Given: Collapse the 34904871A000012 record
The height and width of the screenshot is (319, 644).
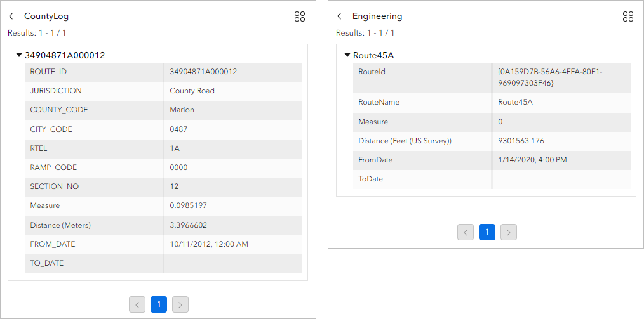Looking at the screenshot, I should [x=19, y=55].
